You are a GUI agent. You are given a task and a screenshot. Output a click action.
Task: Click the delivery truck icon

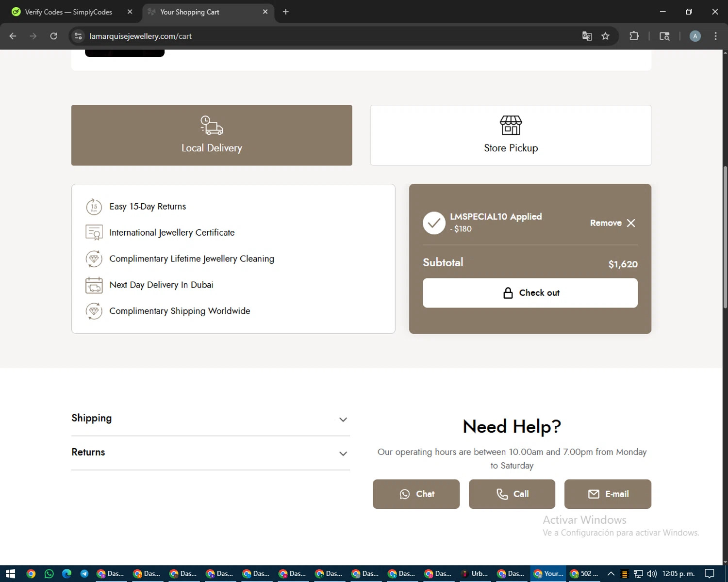point(212,125)
